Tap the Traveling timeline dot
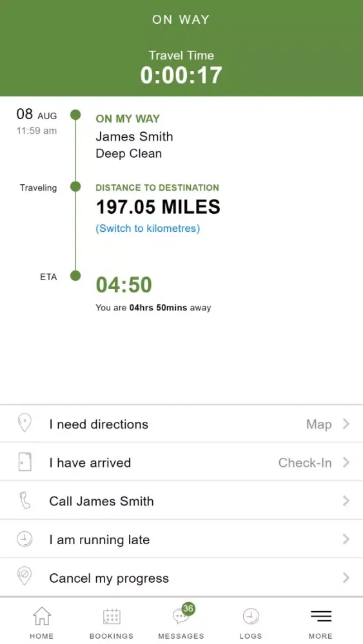 tap(75, 187)
